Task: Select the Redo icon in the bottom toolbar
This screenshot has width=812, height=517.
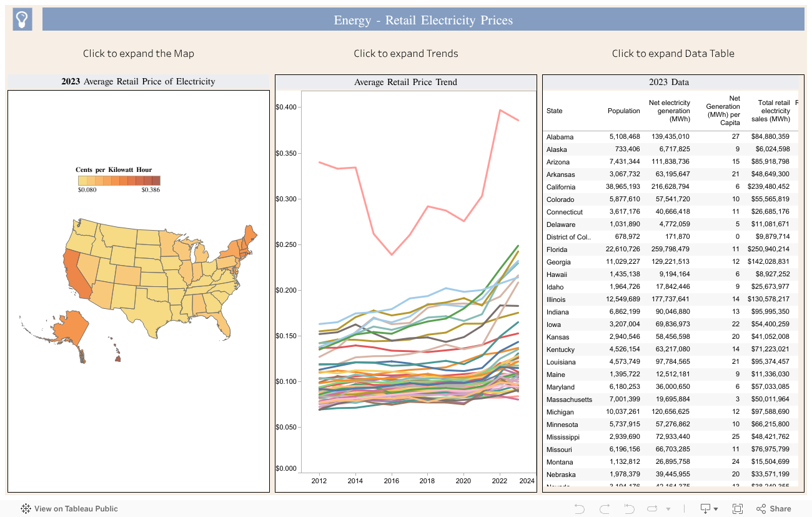Action: coord(603,508)
